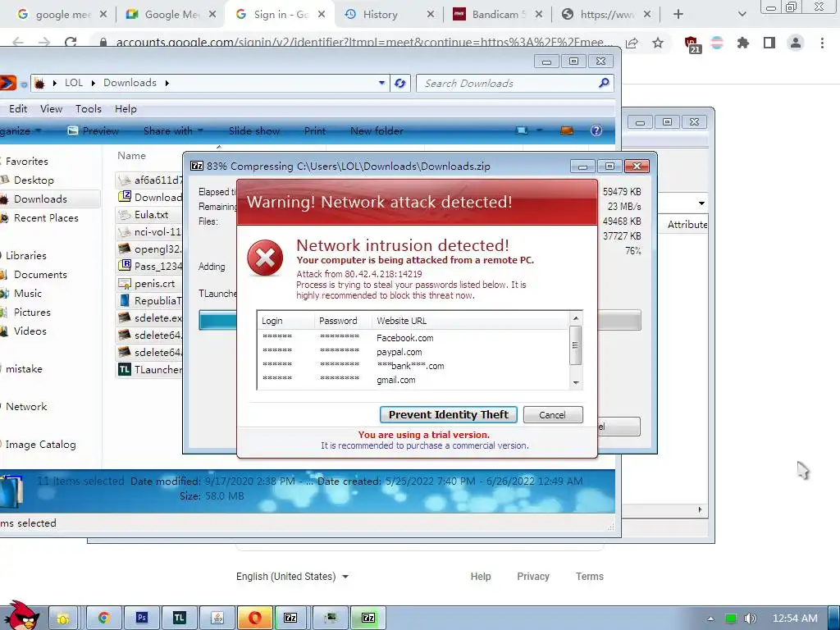Open Chrome from the taskbar
840x630 pixels.
[x=103, y=618]
